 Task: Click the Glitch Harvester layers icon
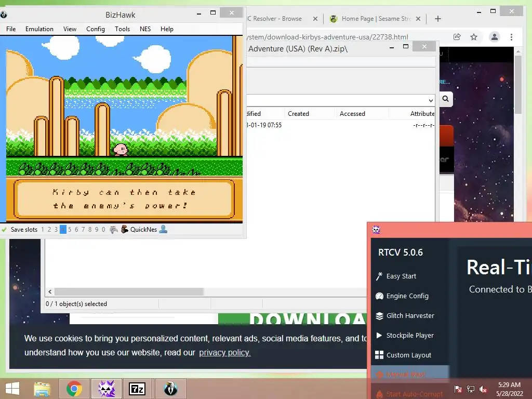click(379, 315)
